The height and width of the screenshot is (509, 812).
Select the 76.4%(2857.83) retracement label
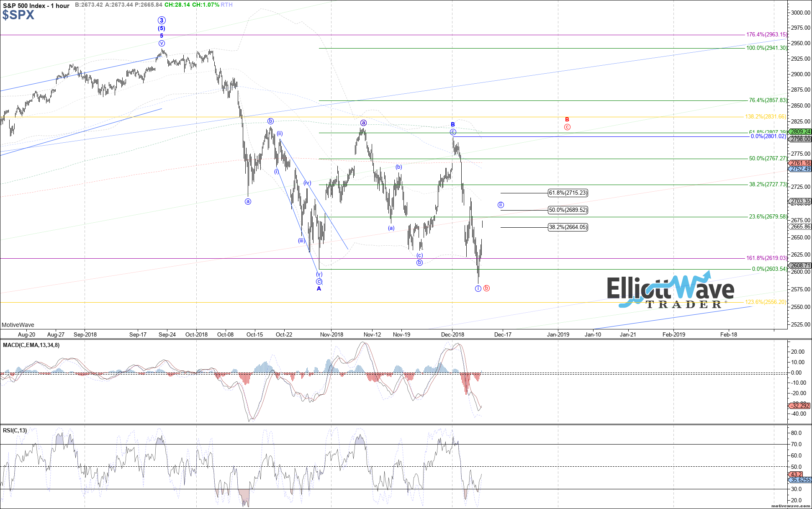point(768,100)
